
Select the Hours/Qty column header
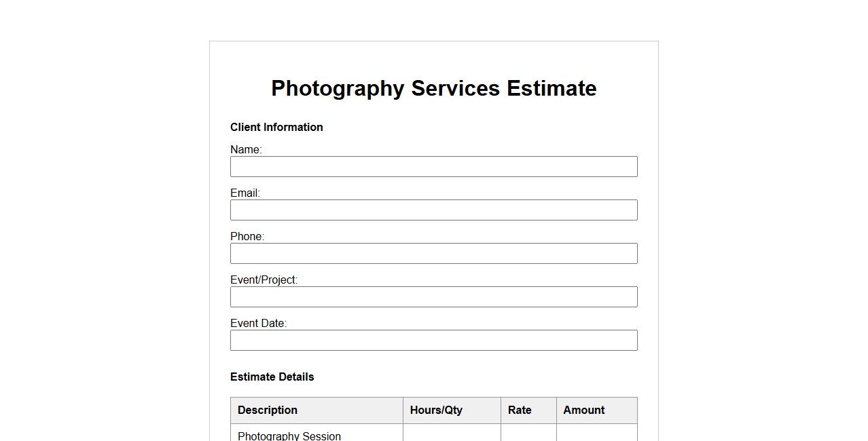click(x=436, y=410)
